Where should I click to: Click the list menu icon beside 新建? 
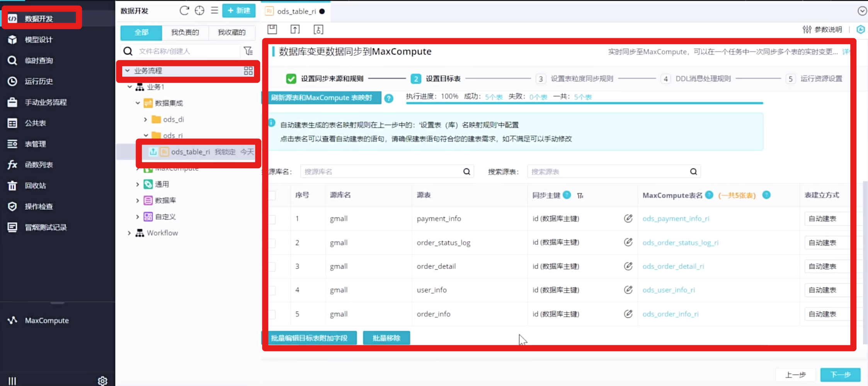(x=214, y=10)
